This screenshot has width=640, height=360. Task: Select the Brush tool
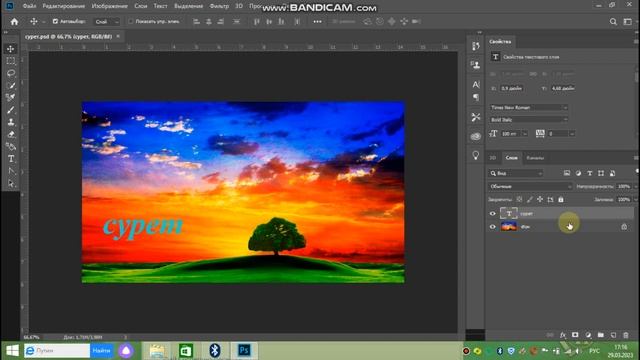point(11,110)
